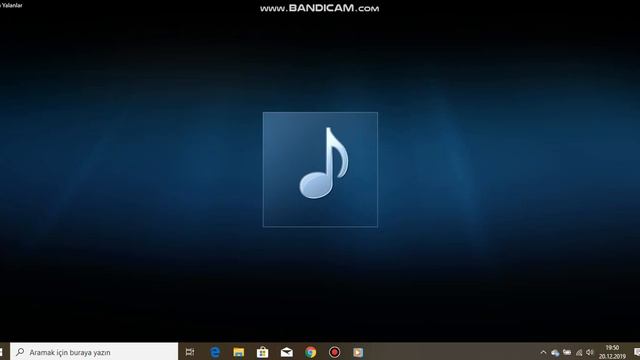The height and width of the screenshot is (360, 640).
Task: Click the battery status tray icon
Action: (567, 352)
